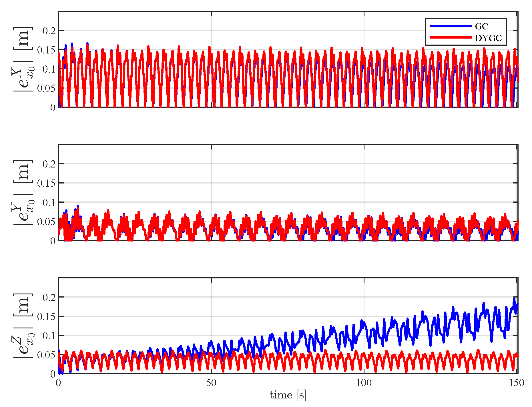Click the 150 tick on time axis

(x=517, y=383)
